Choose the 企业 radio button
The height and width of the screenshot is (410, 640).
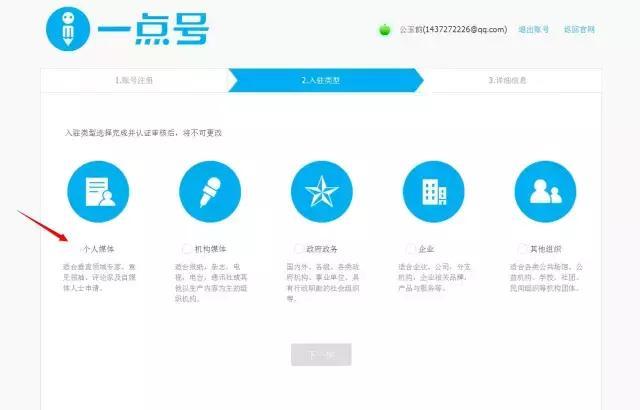click(410, 249)
